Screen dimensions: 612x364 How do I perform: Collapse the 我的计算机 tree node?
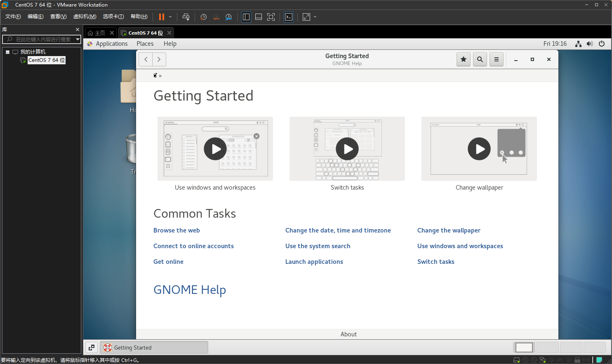(7, 52)
